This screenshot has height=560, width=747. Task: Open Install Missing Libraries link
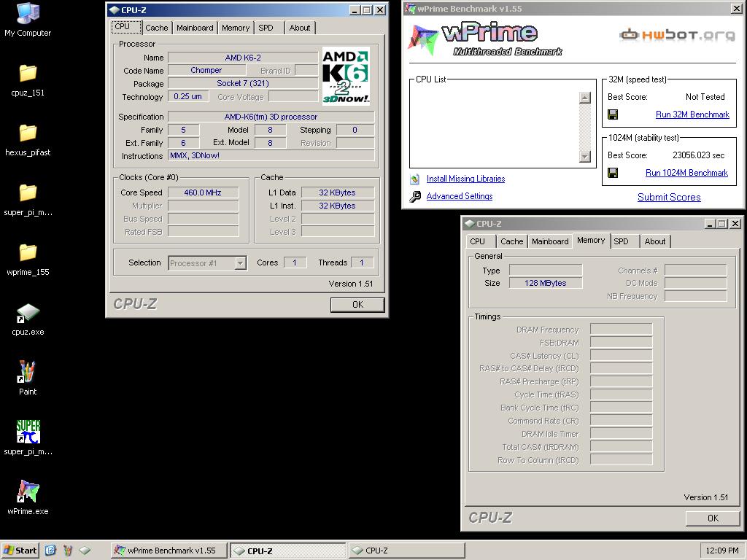[465, 179]
